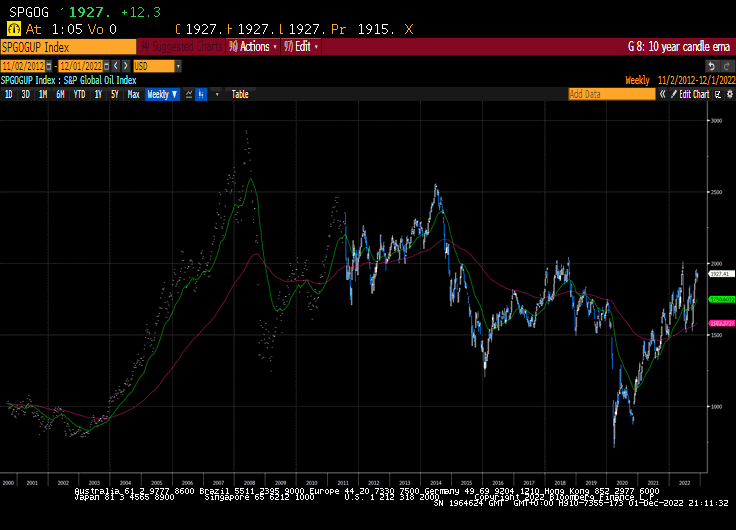Select the 6M range

point(60,94)
